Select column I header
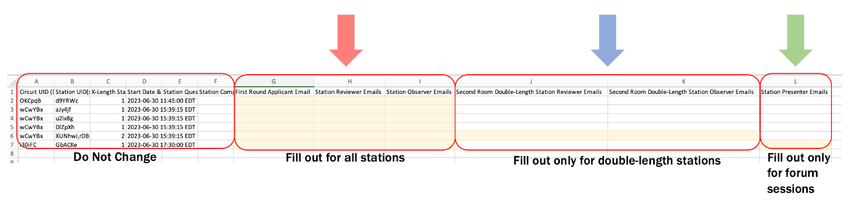Image resolution: width=868 pixels, height=208 pixels. pos(420,82)
